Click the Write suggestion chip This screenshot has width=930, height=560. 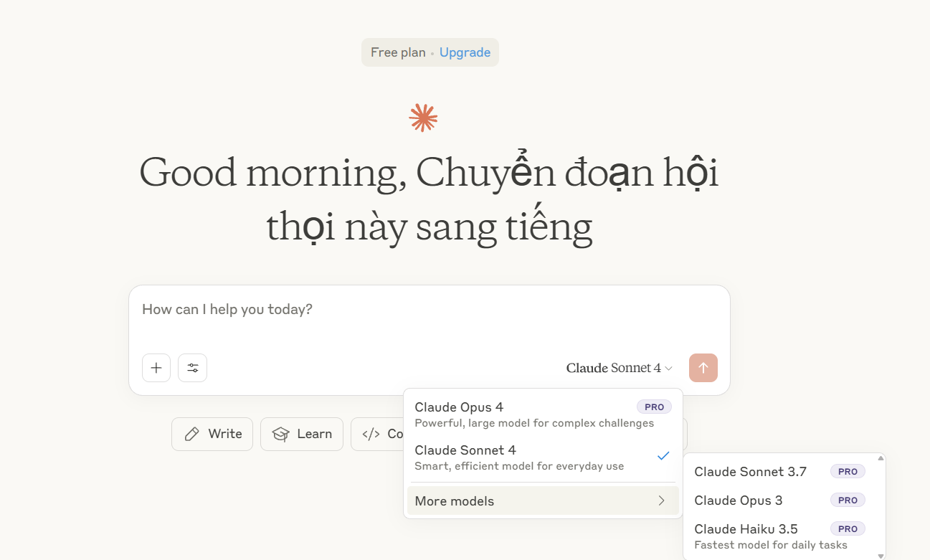pos(212,434)
